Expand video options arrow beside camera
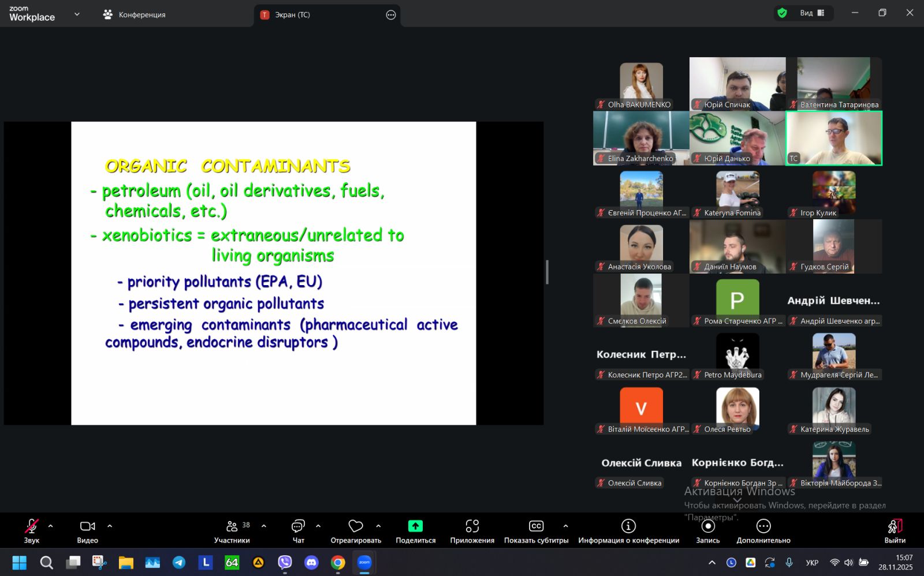924x576 pixels. coord(110,526)
